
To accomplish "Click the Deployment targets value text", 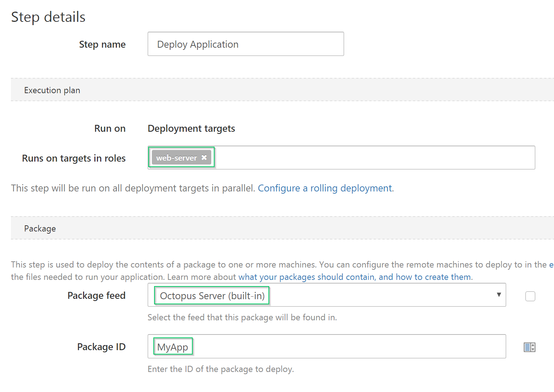I will click(191, 128).
